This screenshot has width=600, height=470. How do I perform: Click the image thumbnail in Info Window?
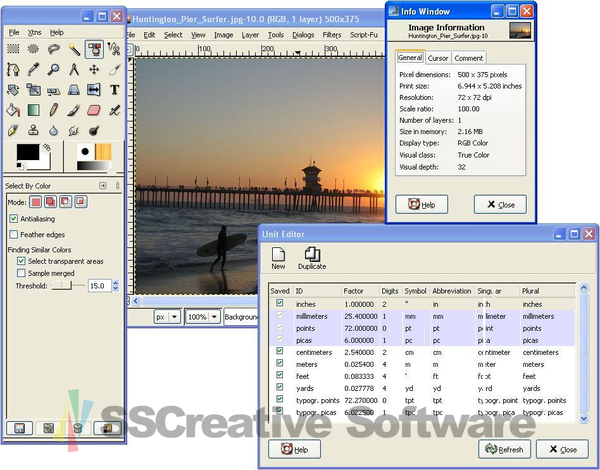520,31
